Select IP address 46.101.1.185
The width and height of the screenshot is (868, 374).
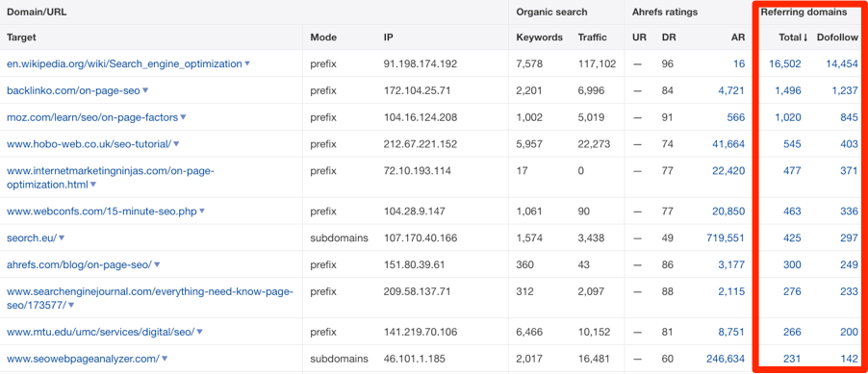point(413,359)
